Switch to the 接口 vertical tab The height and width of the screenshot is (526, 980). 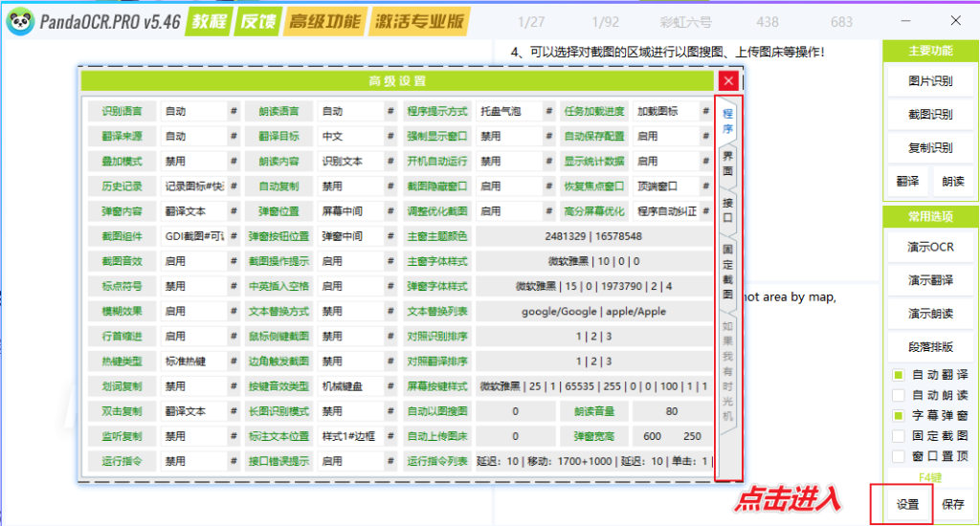point(727,210)
